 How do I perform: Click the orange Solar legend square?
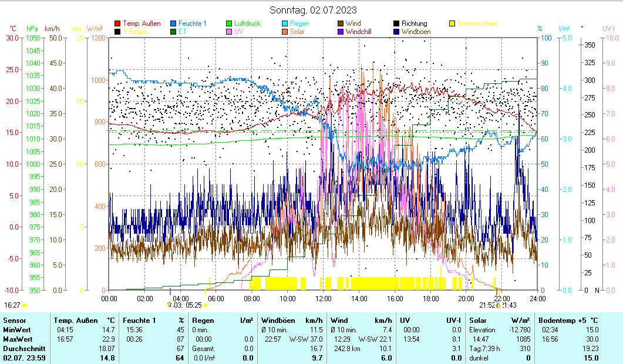[x=285, y=32]
